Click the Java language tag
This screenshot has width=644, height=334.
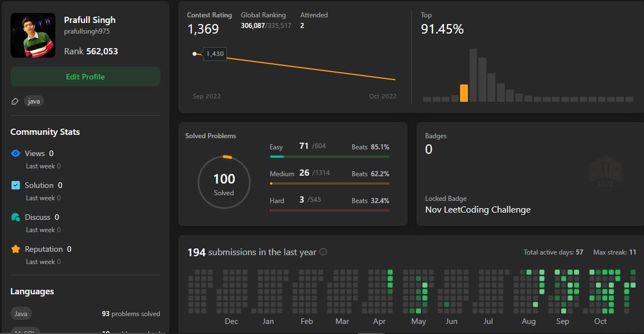click(21, 313)
